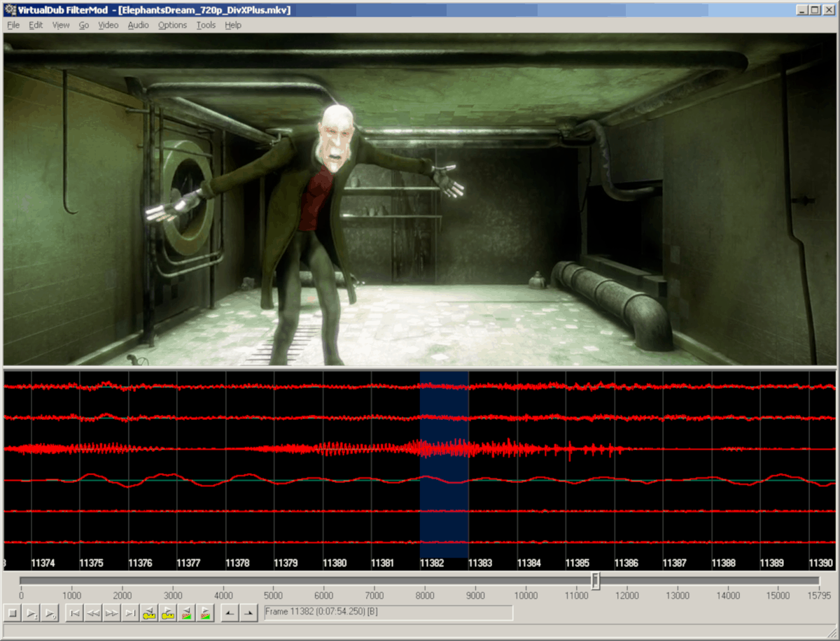The height and width of the screenshot is (641, 840).
Task: Step forward one frame
Action: click(111, 614)
